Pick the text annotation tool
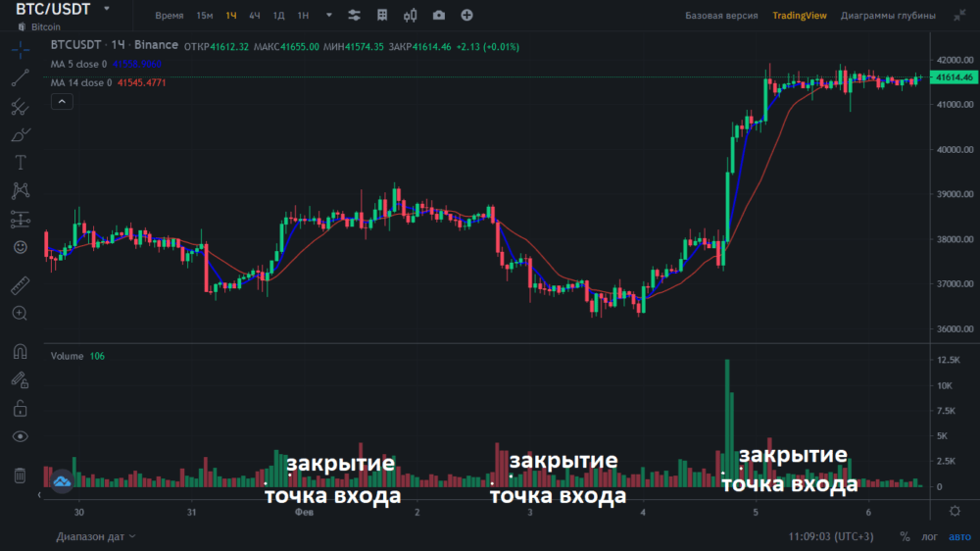The image size is (980, 551). tap(20, 163)
